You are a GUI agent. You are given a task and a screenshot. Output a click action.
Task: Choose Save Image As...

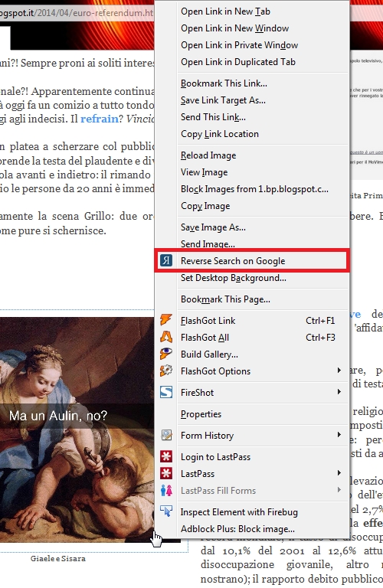click(x=252, y=227)
